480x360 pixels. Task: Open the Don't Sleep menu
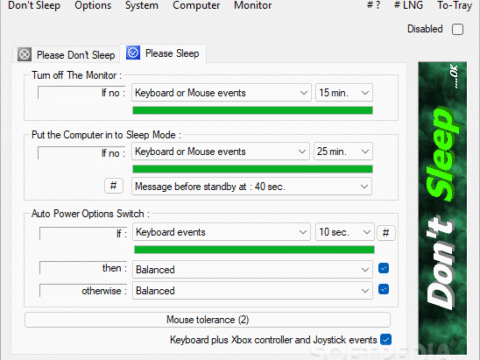point(34,6)
